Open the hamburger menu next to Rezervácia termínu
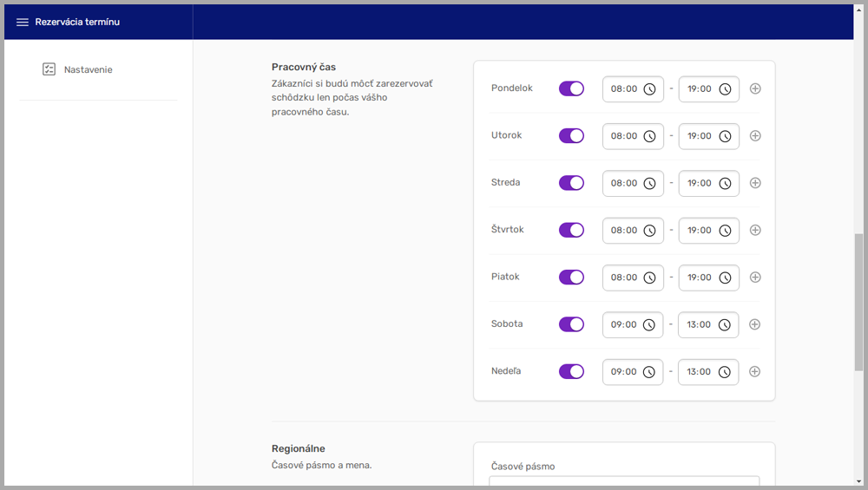Viewport: 868px width, 490px height. [x=23, y=23]
